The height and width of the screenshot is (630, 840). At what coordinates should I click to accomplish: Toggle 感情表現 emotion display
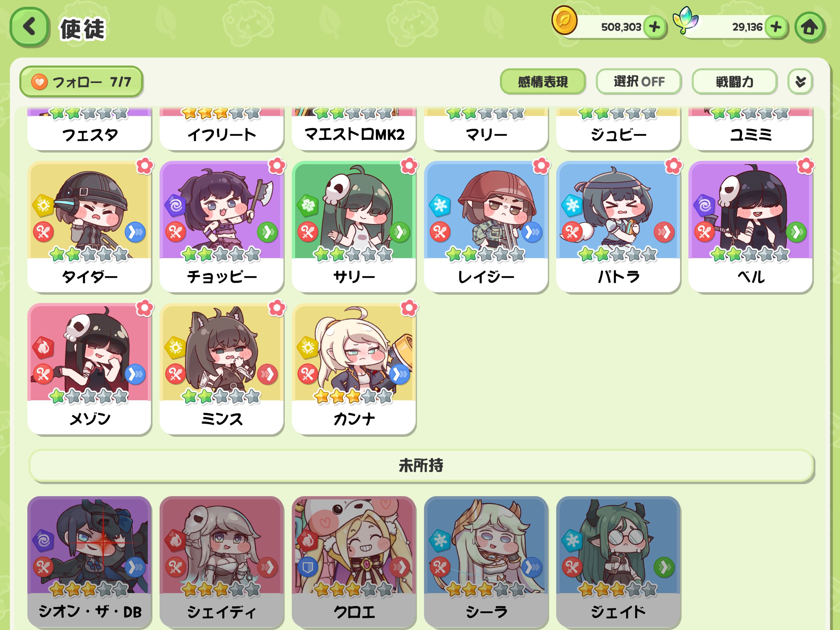point(543,81)
